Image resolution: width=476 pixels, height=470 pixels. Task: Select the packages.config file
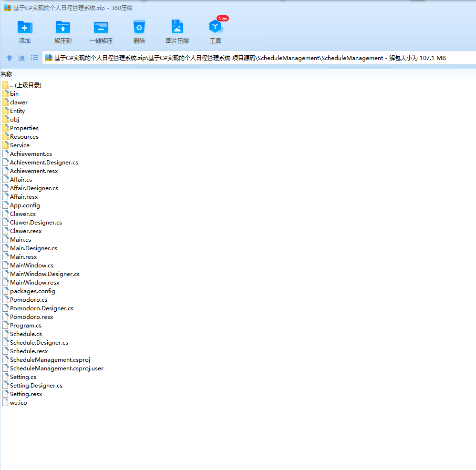pos(29,291)
